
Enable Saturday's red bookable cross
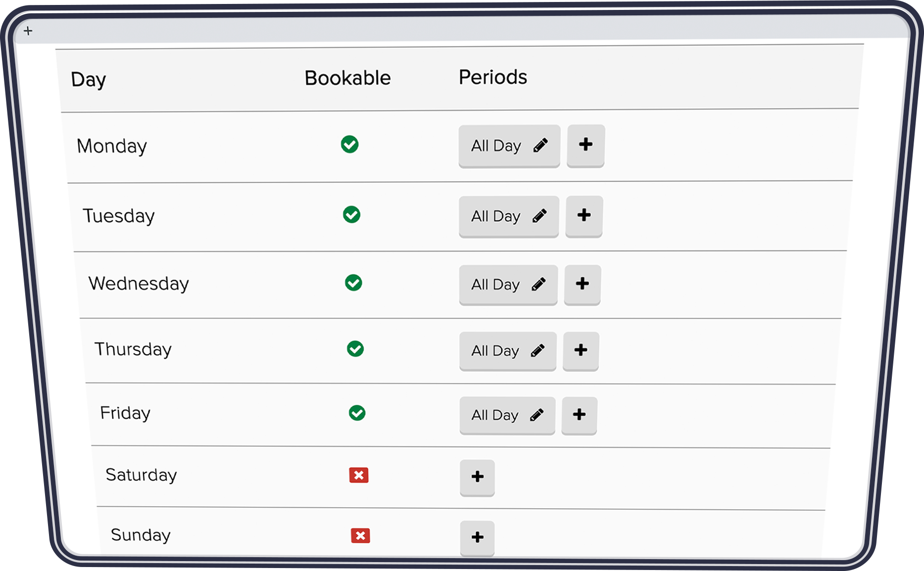[x=359, y=476]
